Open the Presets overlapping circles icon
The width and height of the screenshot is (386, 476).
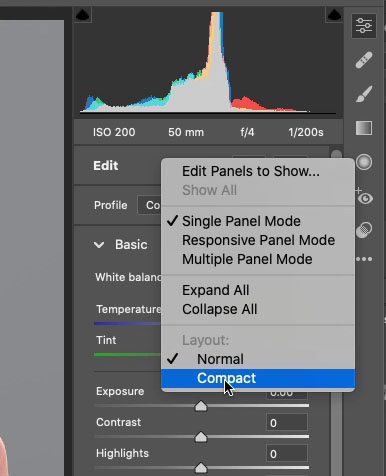364,230
